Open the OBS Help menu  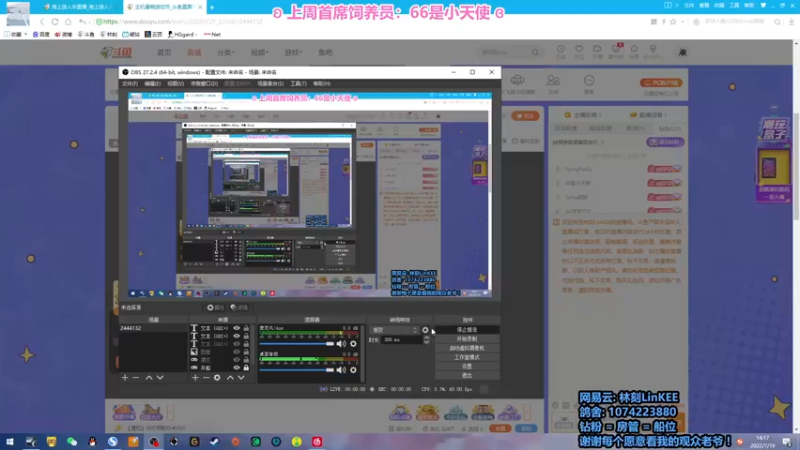coord(321,84)
